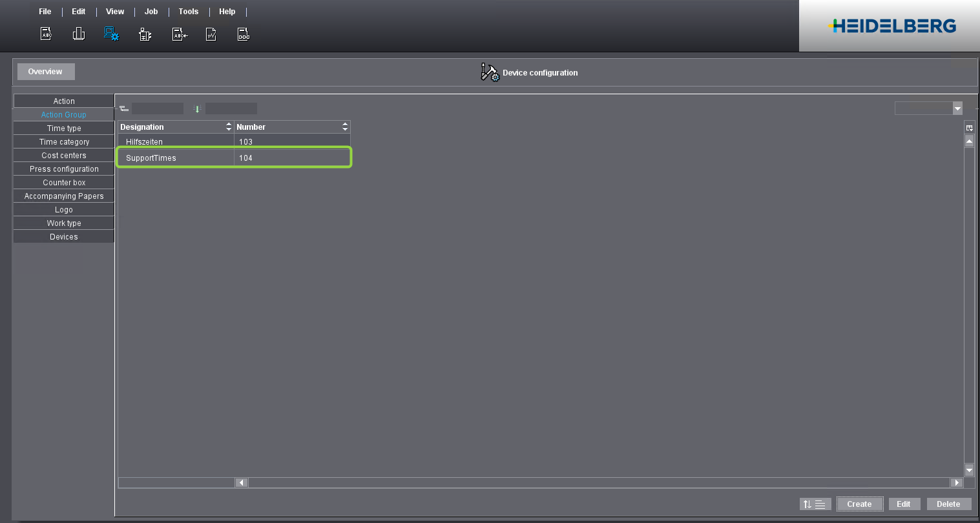Sort the Number column
The height and width of the screenshot is (523, 980).
coord(344,127)
